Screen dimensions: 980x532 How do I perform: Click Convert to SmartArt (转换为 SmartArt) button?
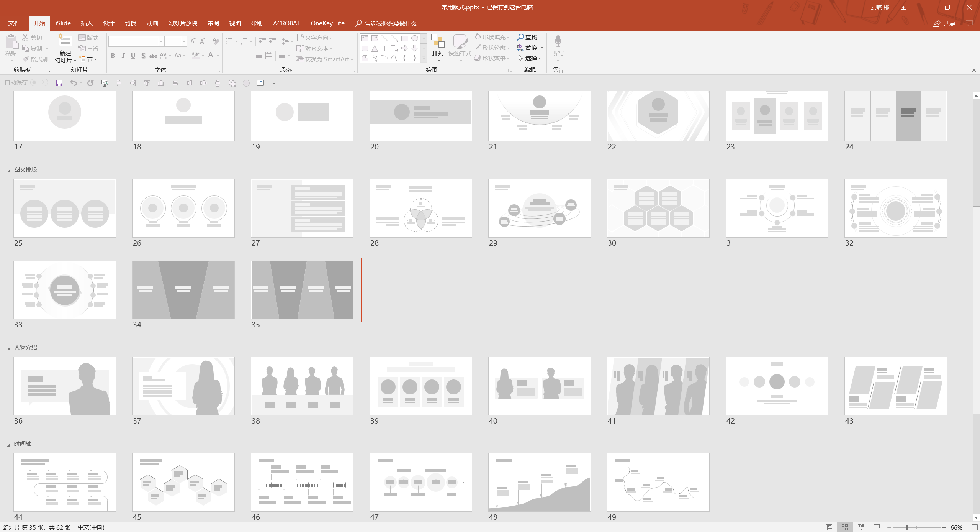tap(325, 59)
